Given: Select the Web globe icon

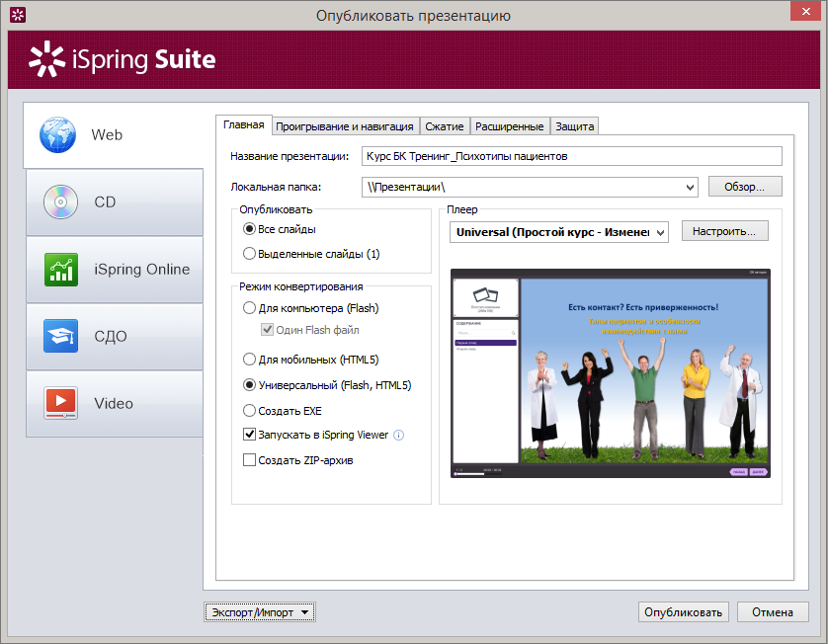Looking at the screenshot, I should click(x=57, y=134).
